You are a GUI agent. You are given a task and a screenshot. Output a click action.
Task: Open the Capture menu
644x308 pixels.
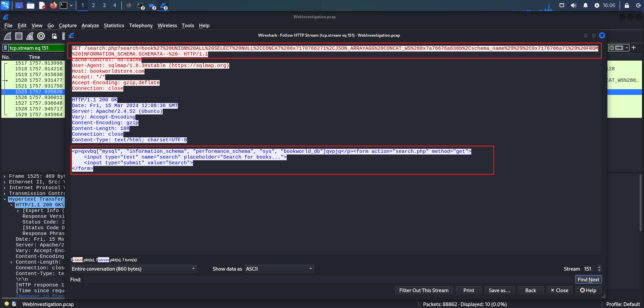(x=68, y=26)
